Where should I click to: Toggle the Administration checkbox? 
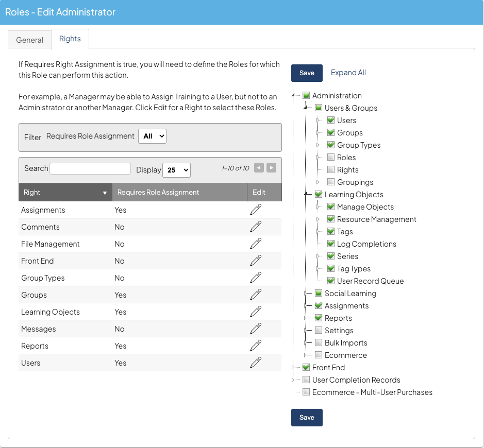tap(306, 95)
